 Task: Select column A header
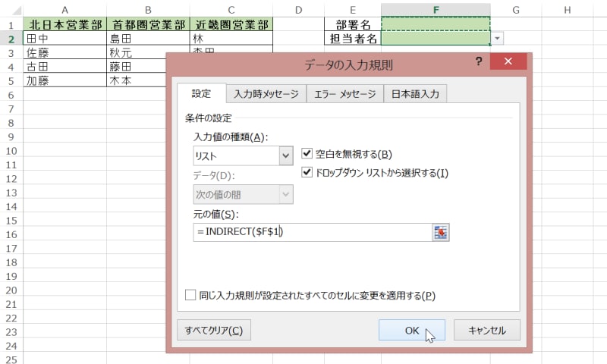64,10
